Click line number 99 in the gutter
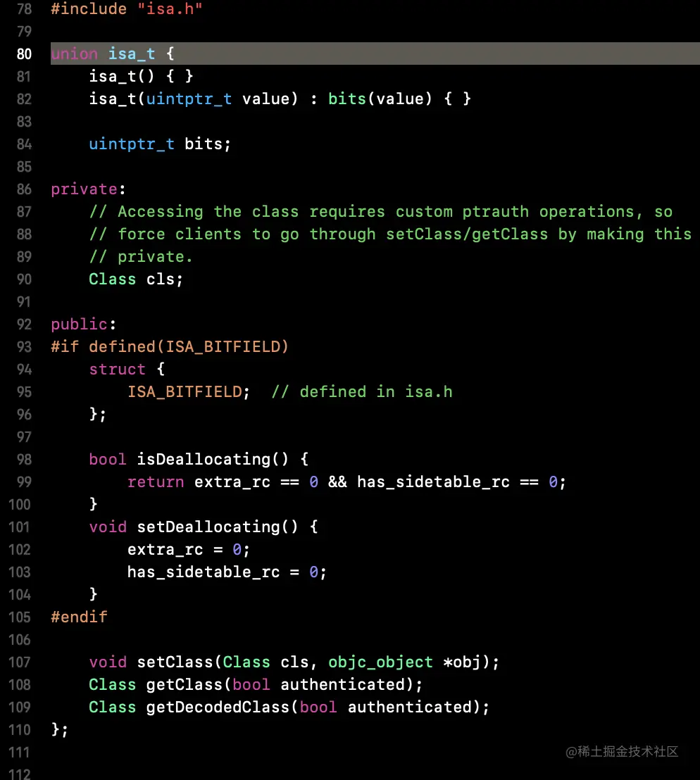 [x=24, y=482]
